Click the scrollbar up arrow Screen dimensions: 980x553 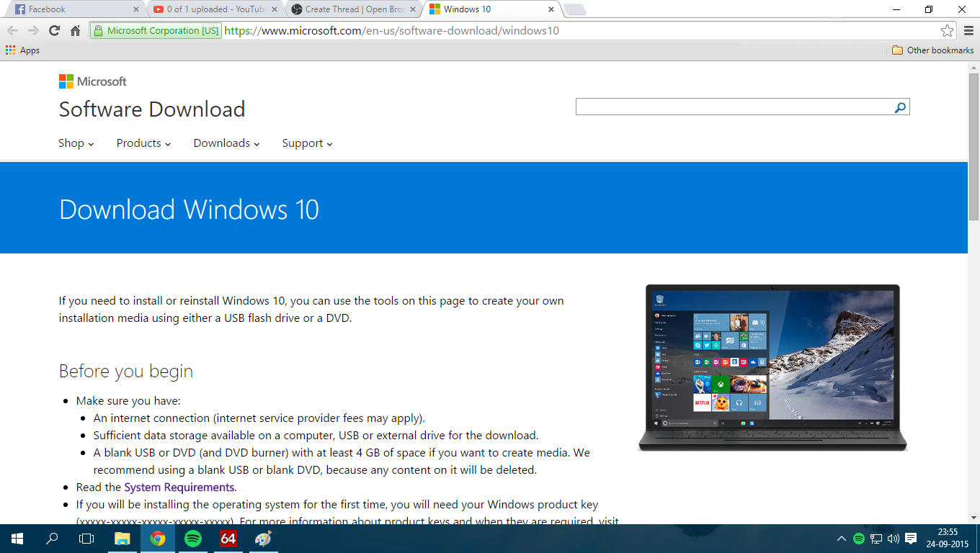(974, 67)
